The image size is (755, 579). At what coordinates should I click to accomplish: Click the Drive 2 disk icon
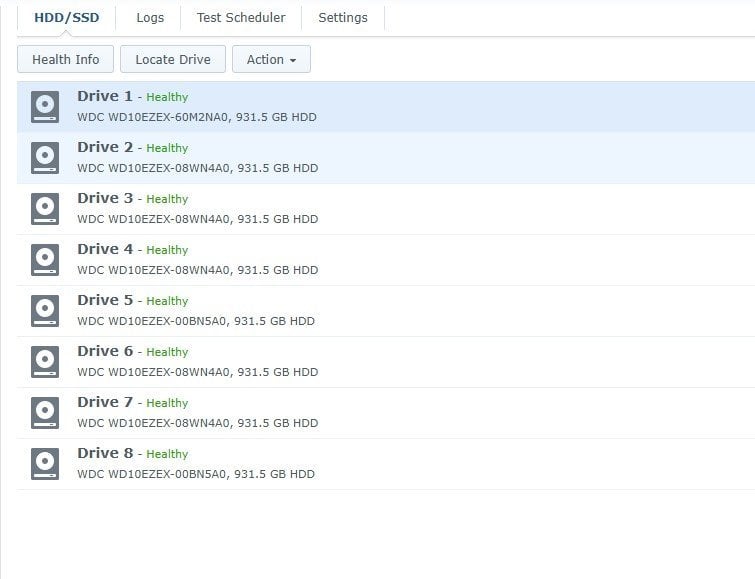(45, 158)
